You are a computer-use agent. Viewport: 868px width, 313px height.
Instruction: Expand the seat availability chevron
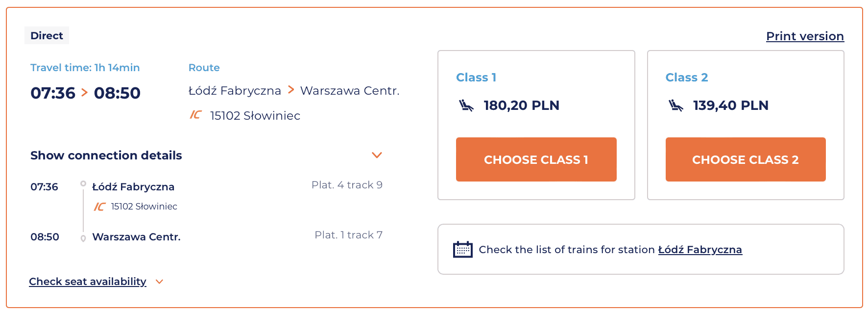coord(159,282)
